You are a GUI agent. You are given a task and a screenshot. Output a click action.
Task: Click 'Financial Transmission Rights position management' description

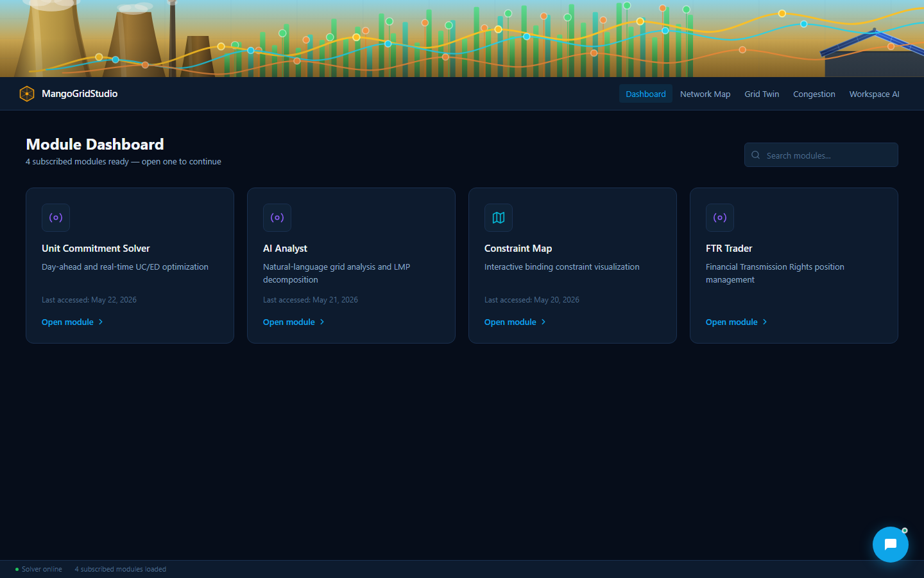[x=775, y=273]
